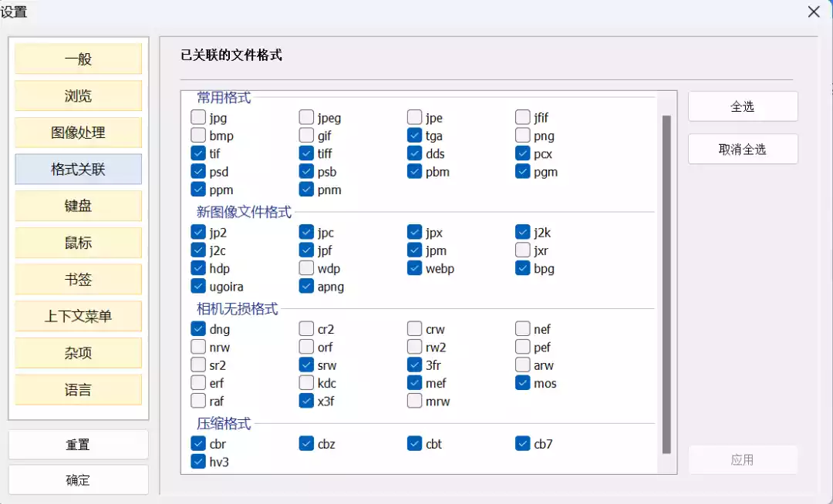833x504 pixels.
Task: Go to the 键盘 settings section
Action: (79, 206)
